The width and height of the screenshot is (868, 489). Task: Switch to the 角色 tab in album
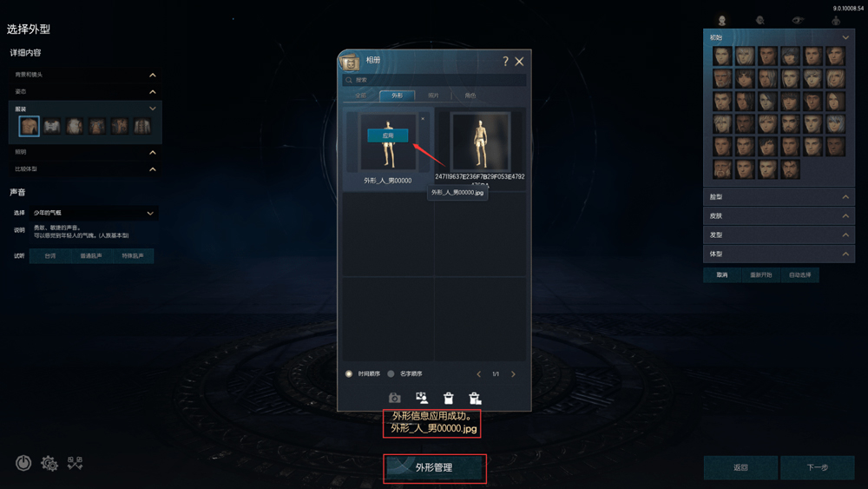(470, 96)
